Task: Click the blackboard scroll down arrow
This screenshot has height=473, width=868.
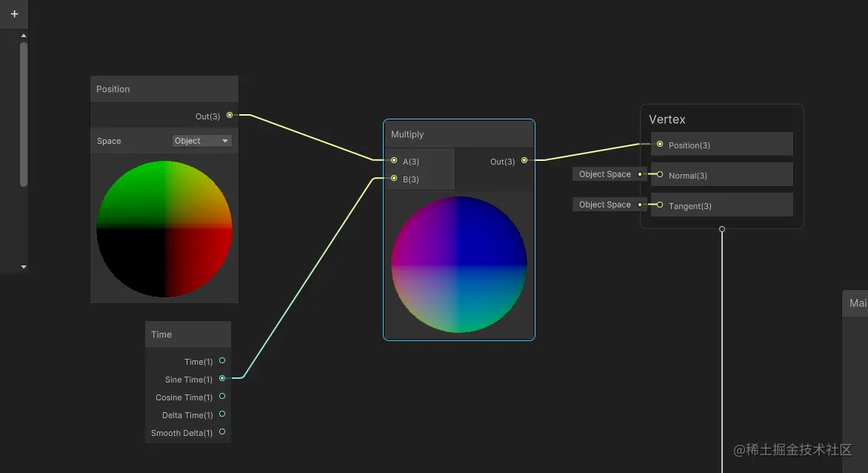Action: click(23, 267)
